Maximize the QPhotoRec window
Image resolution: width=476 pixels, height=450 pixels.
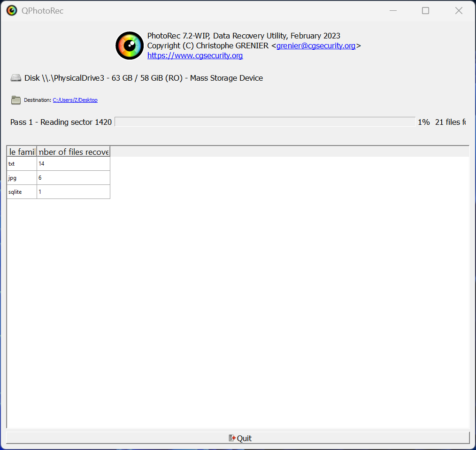coord(426,11)
